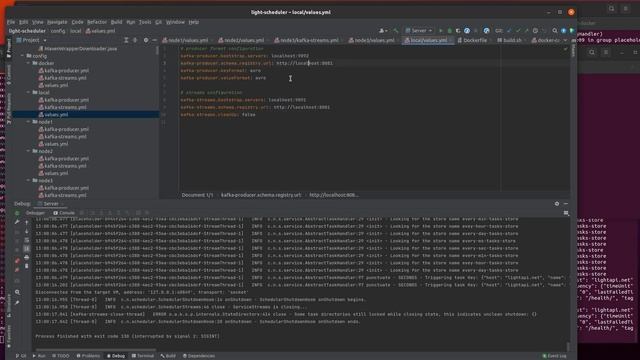The image size is (640, 360).
Task: Open the TODO tool window button
Action: point(61,356)
